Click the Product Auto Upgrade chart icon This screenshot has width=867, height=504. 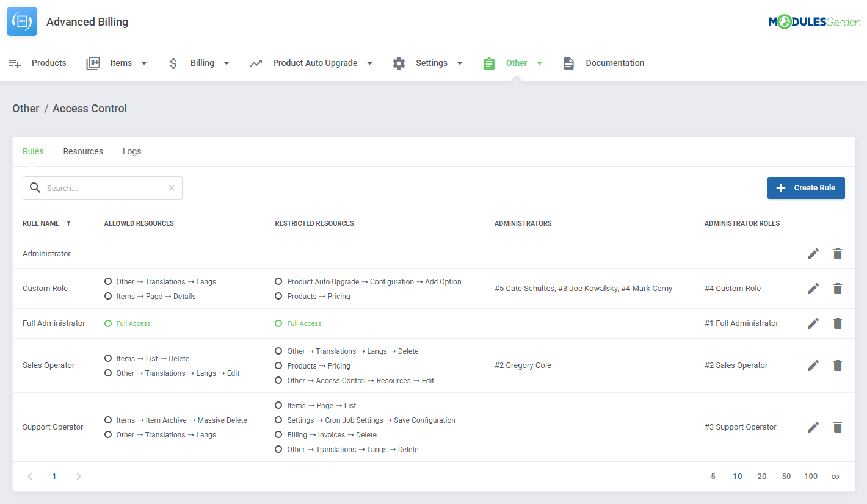[x=256, y=63]
